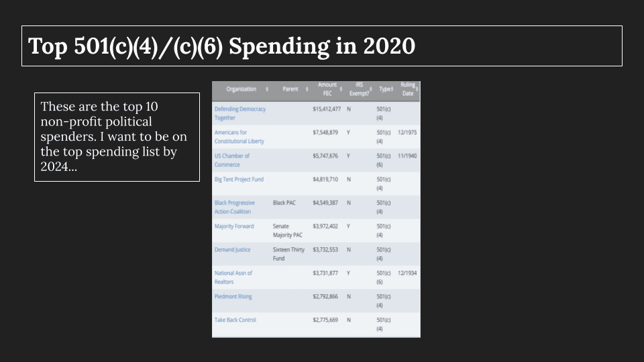Click the Organization column sort arrows
Image resolution: width=644 pixels, height=362 pixels.
pos(267,89)
